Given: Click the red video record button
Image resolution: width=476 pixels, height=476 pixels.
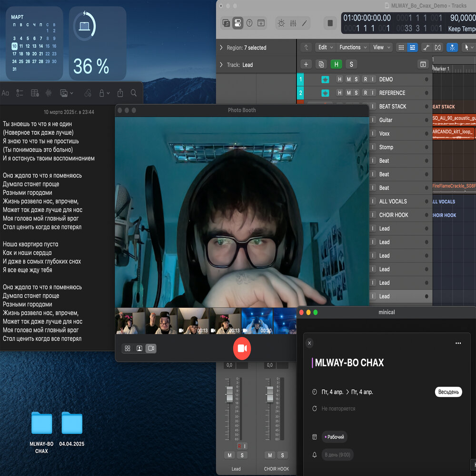Looking at the screenshot, I should pyautogui.click(x=241, y=348).
